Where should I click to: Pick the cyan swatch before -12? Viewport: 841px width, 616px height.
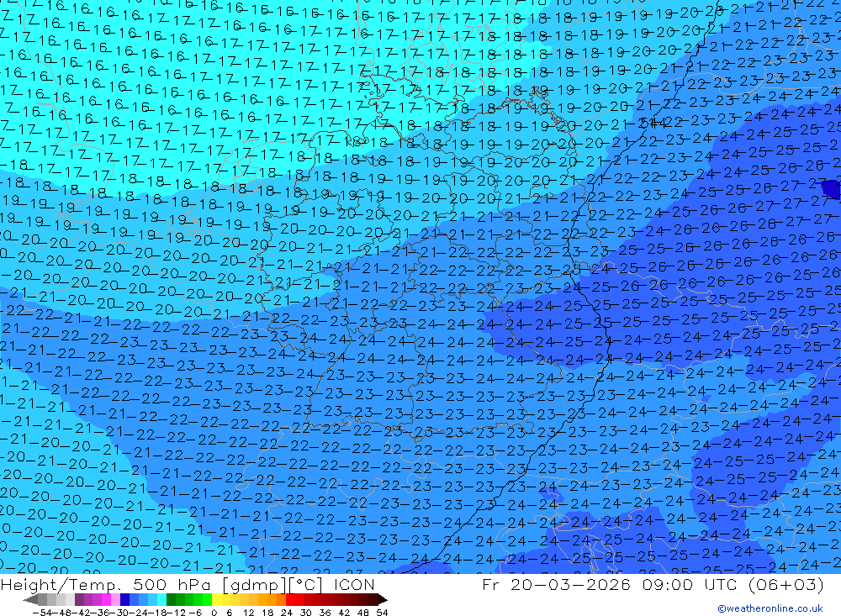(161, 600)
